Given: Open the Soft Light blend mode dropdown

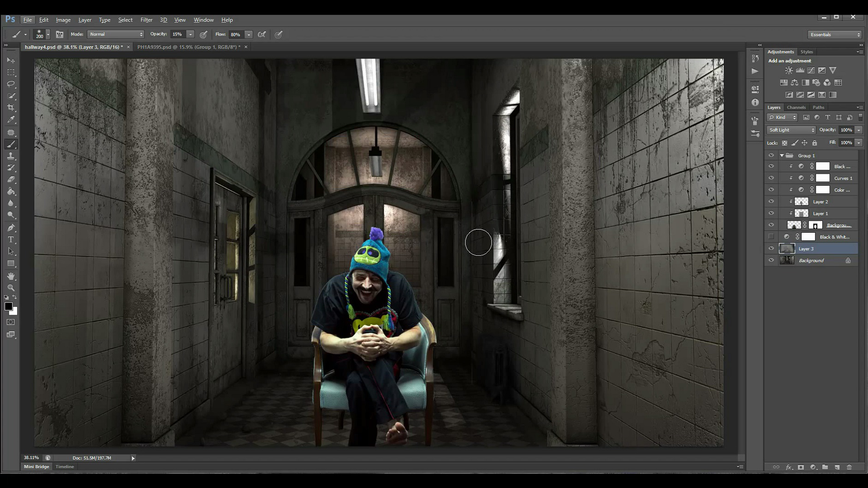Looking at the screenshot, I should click(791, 130).
